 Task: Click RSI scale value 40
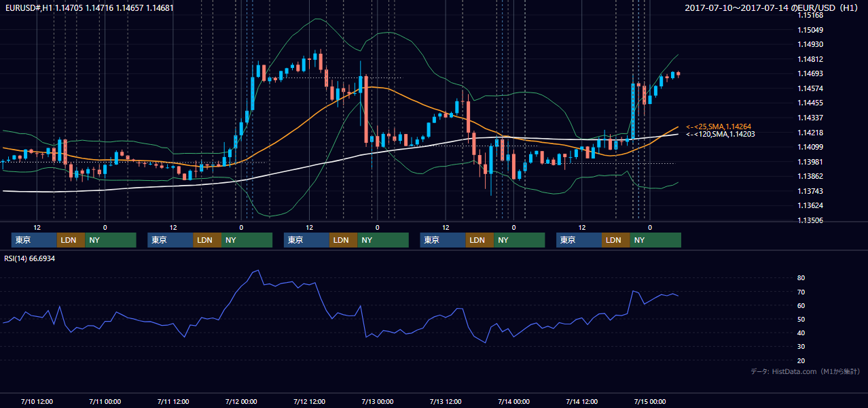tap(801, 333)
